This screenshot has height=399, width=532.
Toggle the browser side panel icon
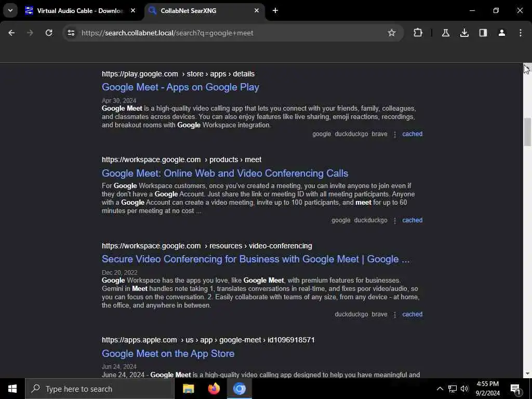click(x=483, y=33)
